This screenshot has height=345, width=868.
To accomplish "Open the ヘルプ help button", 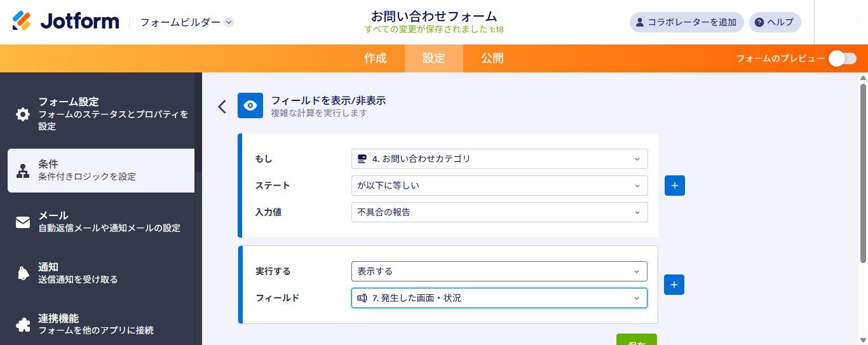I will coord(775,22).
